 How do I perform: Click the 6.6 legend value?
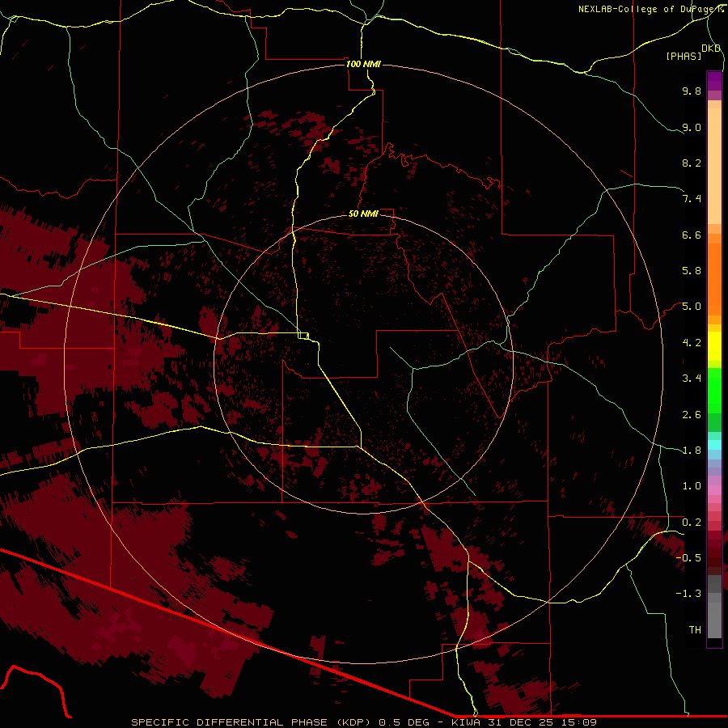click(692, 235)
